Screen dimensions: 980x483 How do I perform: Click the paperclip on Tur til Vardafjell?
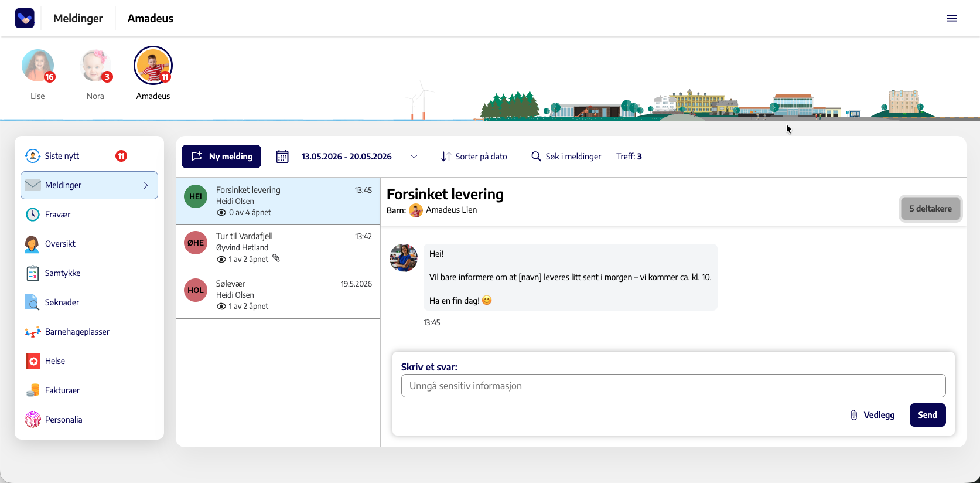click(276, 258)
